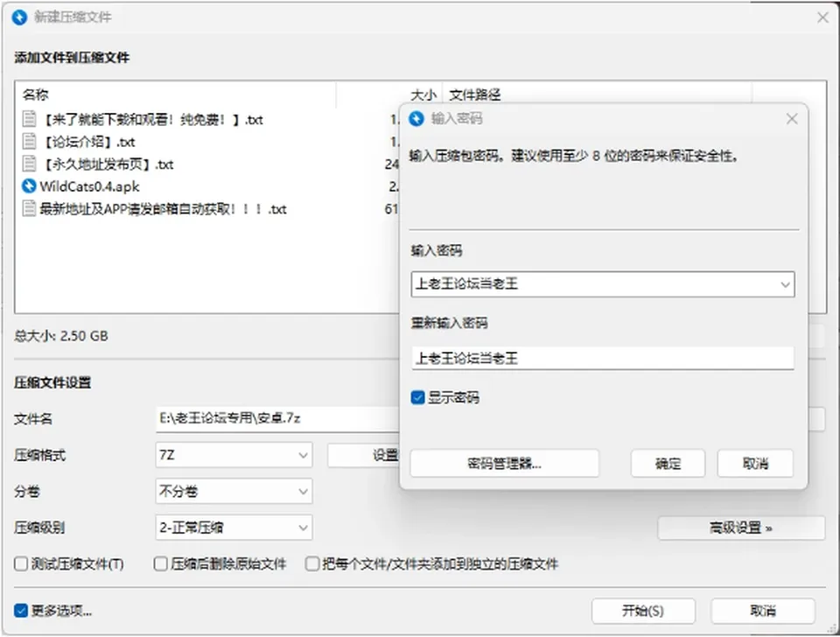Click the 文件路径 column header
The image size is (840, 637).
597,94
